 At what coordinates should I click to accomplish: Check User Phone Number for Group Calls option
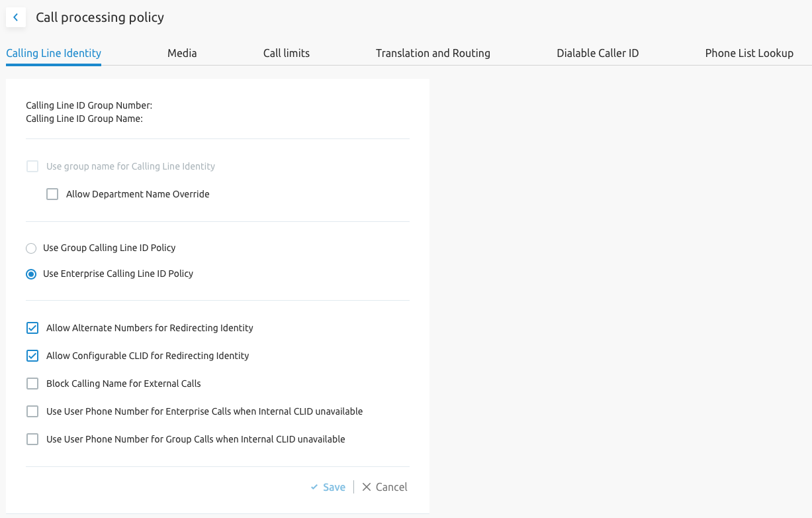pyautogui.click(x=32, y=439)
